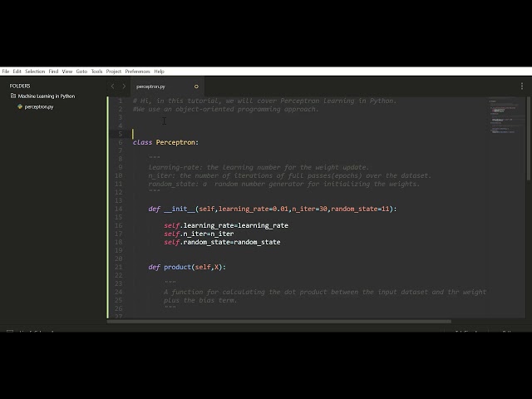Select the perceptron.py tab

tap(167, 86)
